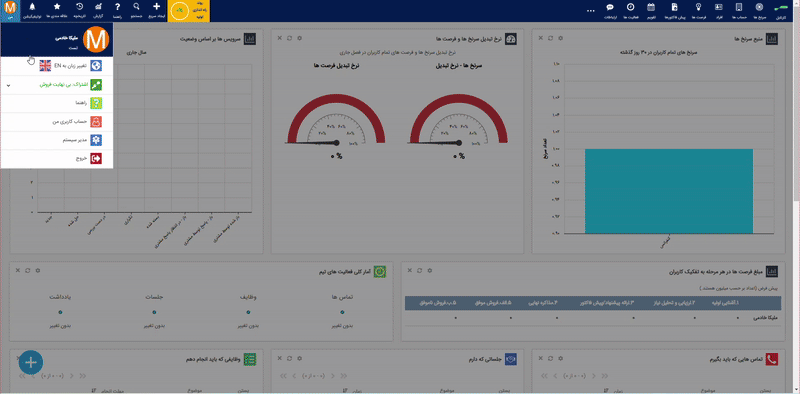
Task: Click the teal bar in leads chart
Action: [x=669, y=191]
